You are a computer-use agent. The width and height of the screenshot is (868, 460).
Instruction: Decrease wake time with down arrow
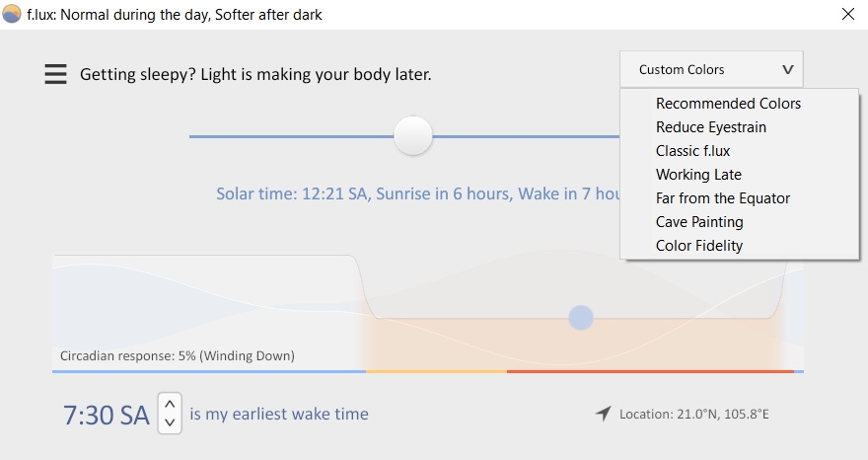click(170, 422)
